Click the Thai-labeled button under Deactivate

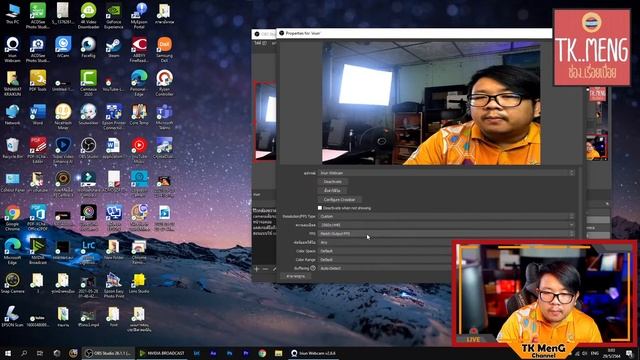pos(333,191)
